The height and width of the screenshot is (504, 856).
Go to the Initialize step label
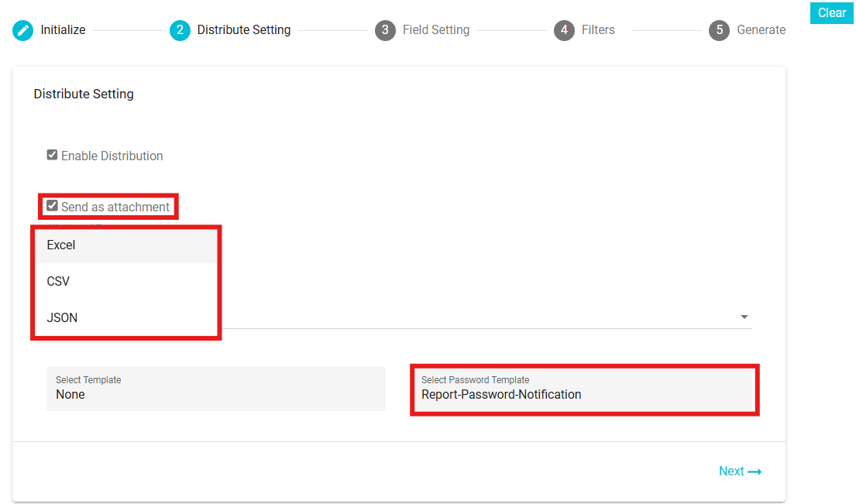click(63, 30)
